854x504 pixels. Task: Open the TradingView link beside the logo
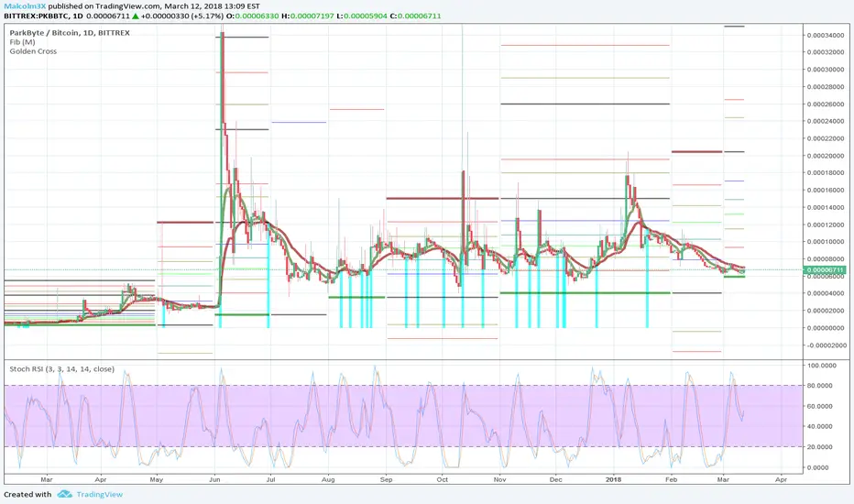100,494
